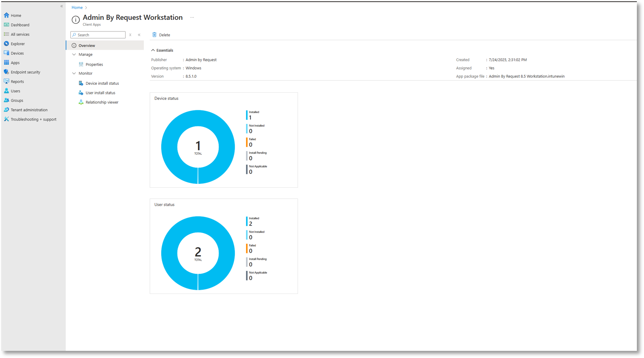Viewport: 644px width, 358px height.
Task: Click the Created date 7/24/2025 value
Action: (x=508, y=60)
